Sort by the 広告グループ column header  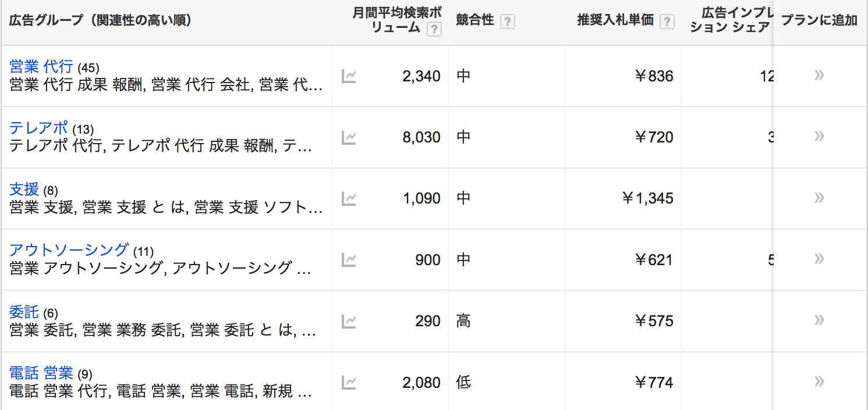pyautogui.click(x=100, y=20)
